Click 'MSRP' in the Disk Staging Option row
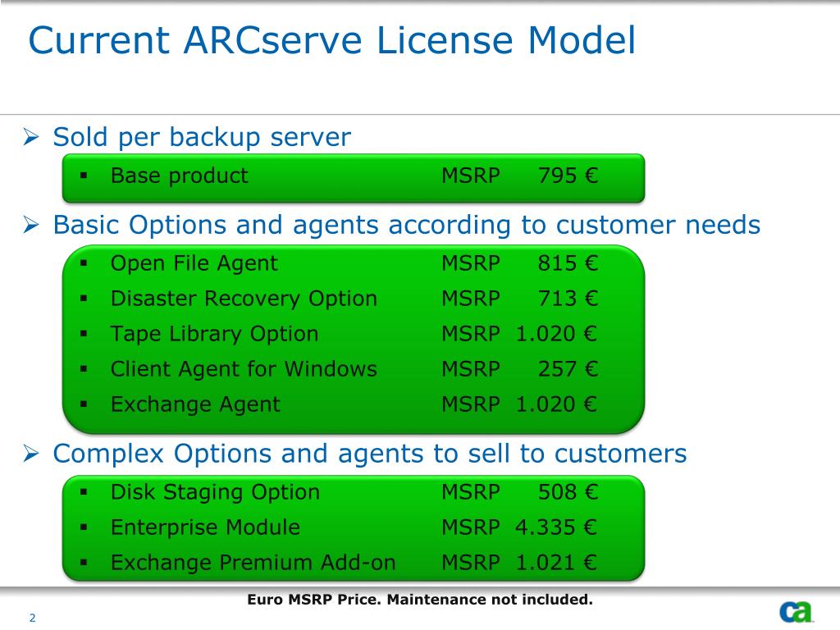Screen dimensions: 840x630 click(x=471, y=492)
